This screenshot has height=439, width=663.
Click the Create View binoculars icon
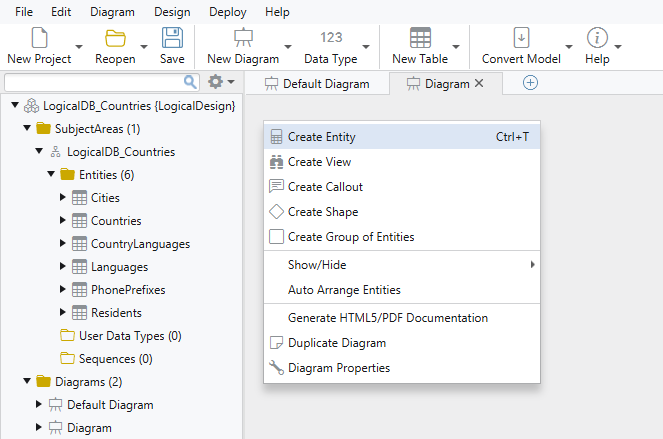tap(276, 162)
